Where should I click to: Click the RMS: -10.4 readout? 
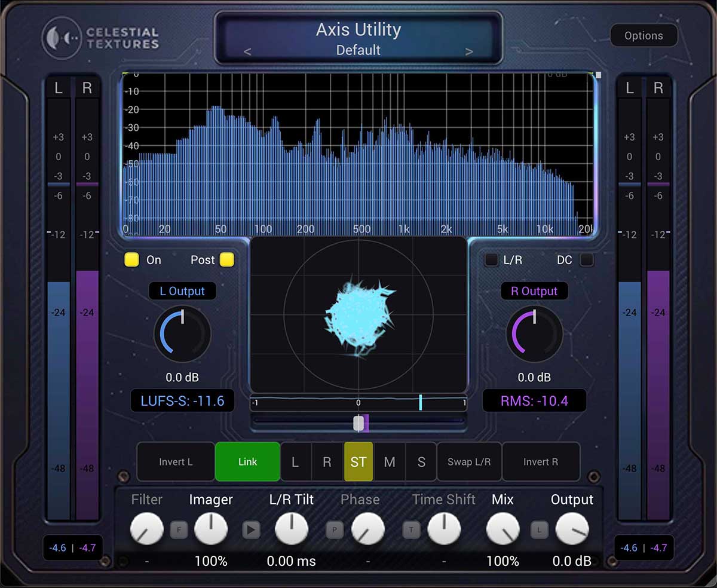pyautogui.click(x=534, y=401)
